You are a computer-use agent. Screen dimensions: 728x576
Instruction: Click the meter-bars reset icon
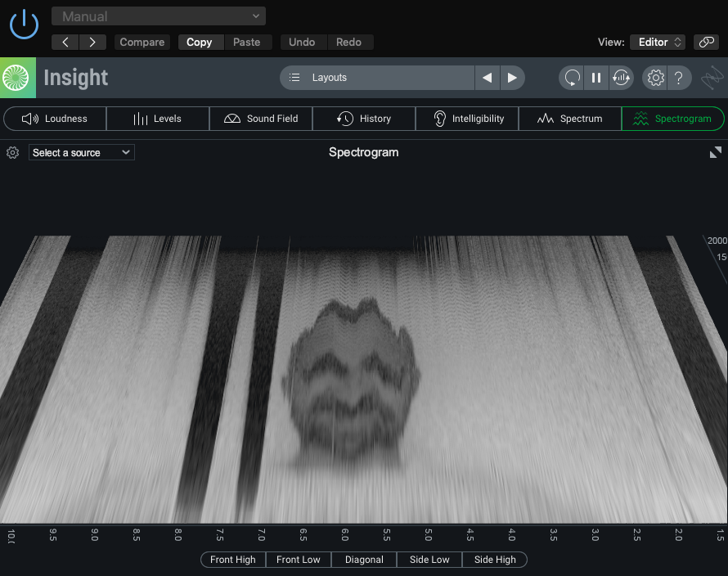[x=621, y=78]
